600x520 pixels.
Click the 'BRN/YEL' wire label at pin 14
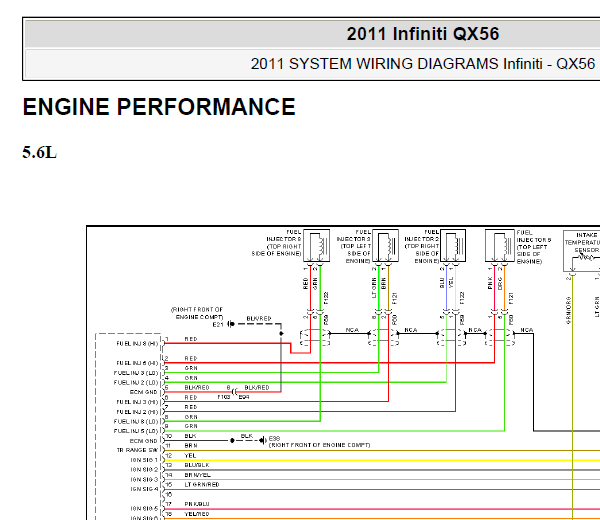197,475
